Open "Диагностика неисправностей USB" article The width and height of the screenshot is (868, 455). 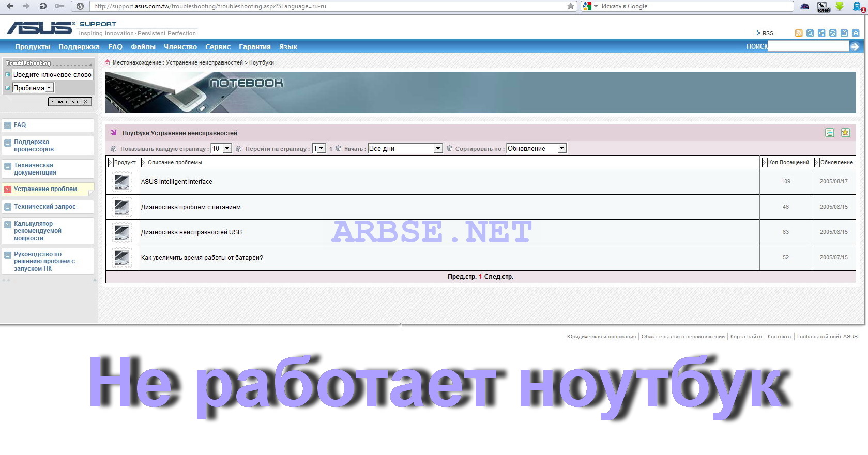coord(191,232)
